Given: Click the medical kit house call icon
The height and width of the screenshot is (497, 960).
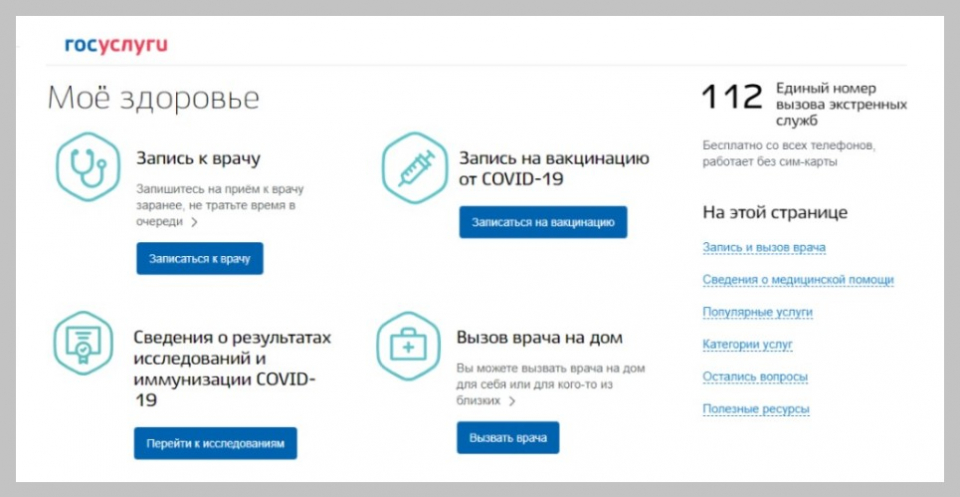Looking at the screenshot, I should coord(407,346).
